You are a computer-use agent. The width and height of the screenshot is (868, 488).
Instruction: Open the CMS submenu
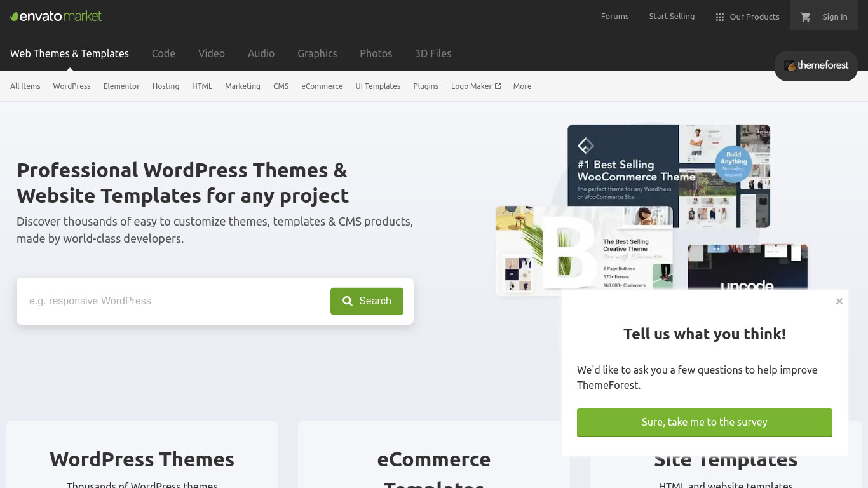[x=281, y=86]
